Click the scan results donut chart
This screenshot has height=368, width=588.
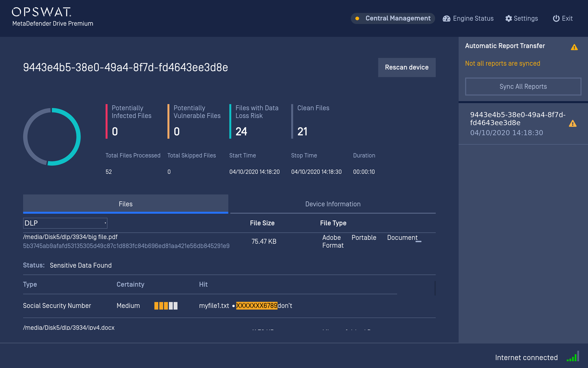(52, 137)
